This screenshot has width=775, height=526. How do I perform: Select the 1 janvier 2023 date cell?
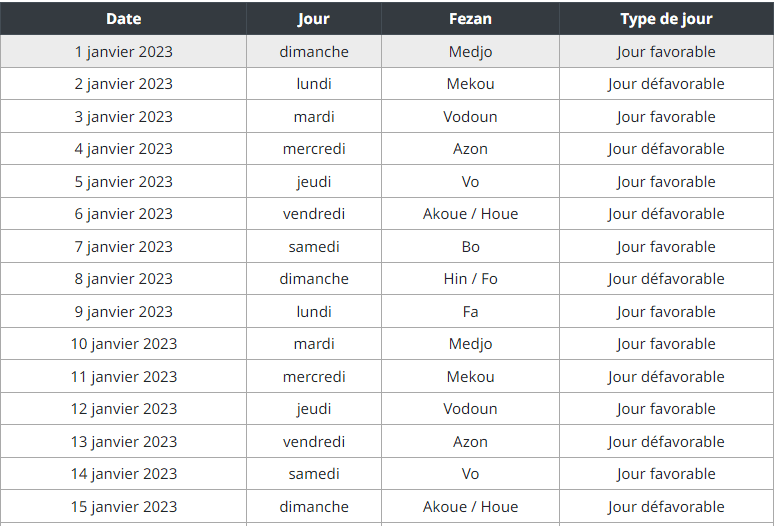tap(123, 52)
